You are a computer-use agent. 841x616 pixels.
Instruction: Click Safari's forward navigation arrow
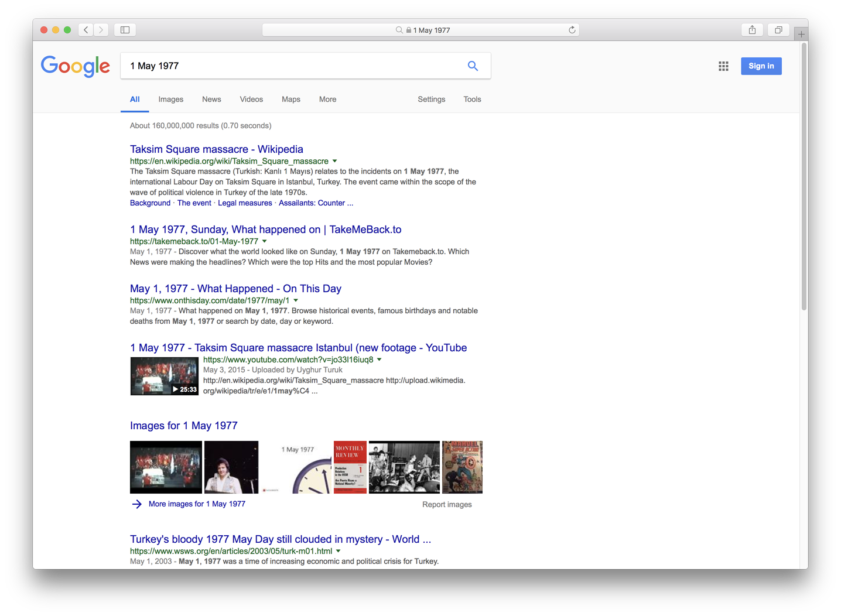coord(101,30)
